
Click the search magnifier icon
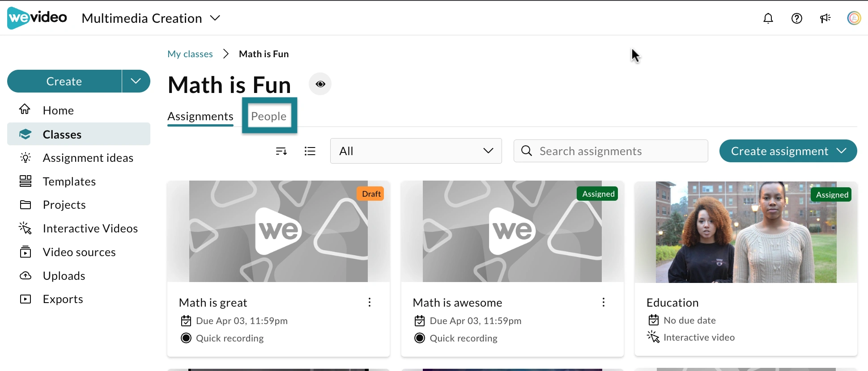click(527, 151)
